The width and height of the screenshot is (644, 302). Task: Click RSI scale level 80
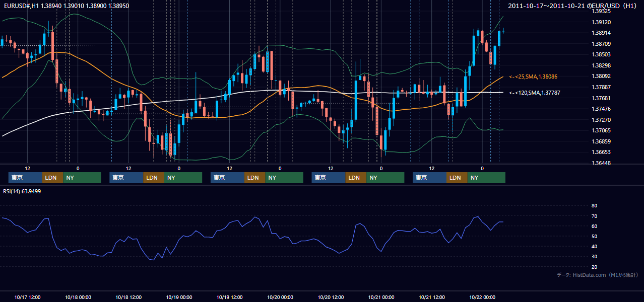click(x=594, y=206)
